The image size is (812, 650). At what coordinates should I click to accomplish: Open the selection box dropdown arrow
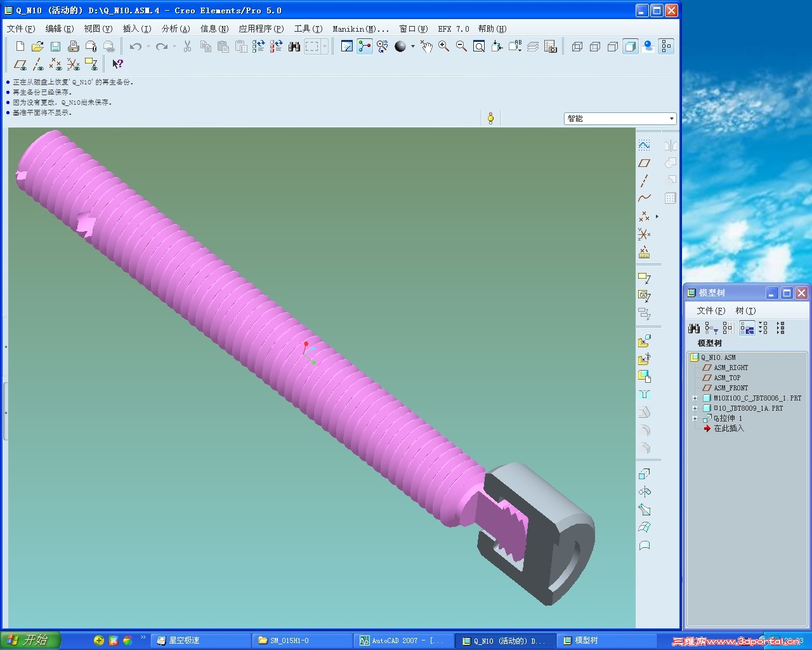click(325, 46)
